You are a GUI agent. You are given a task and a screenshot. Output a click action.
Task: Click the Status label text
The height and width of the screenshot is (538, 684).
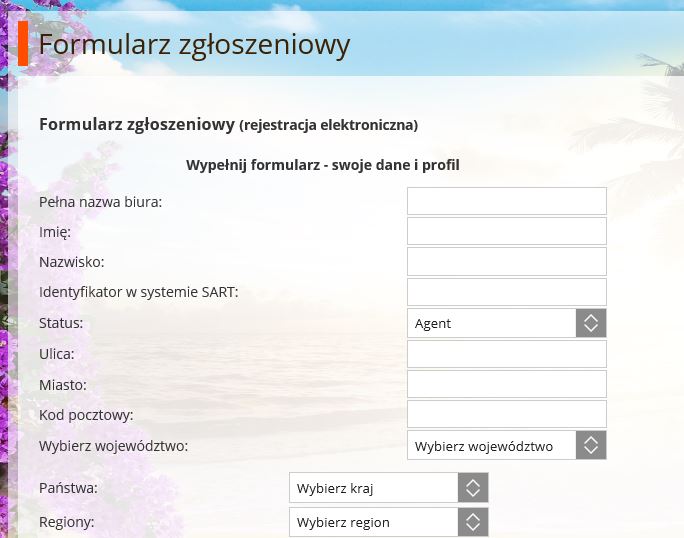[x=61, y=323]
